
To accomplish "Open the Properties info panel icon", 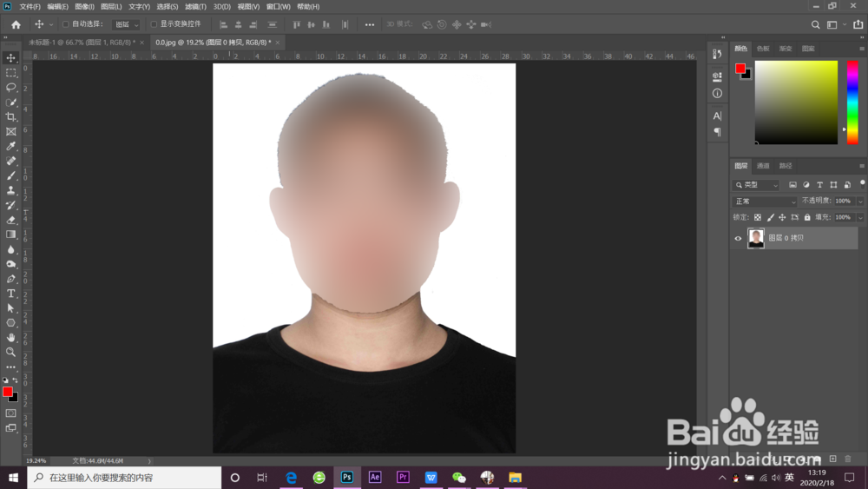I will 718,93.
